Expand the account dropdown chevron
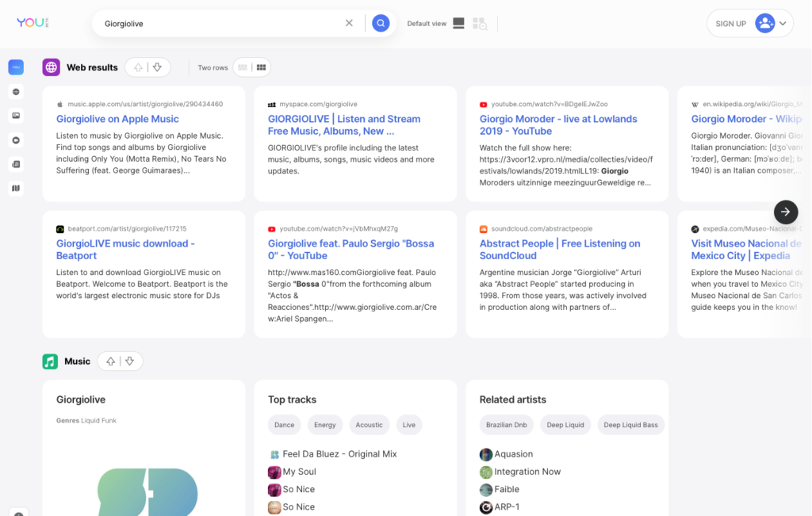Screen dimensions: 812x516 pyautogui.click(x=783, y=23)
